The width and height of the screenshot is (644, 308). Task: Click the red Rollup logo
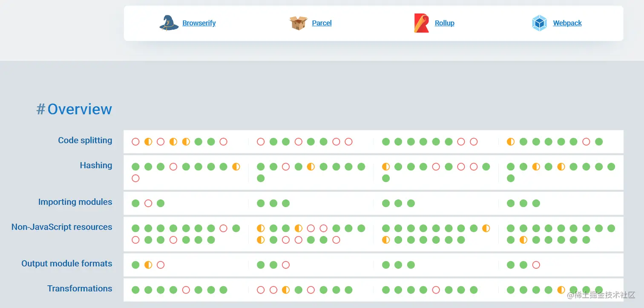click(421, 23)
